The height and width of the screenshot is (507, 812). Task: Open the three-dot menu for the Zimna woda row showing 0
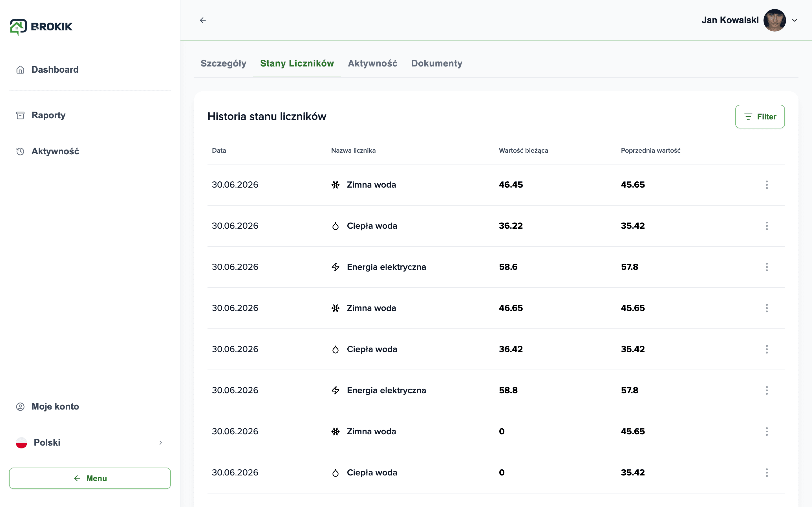(x=767, y=432)
